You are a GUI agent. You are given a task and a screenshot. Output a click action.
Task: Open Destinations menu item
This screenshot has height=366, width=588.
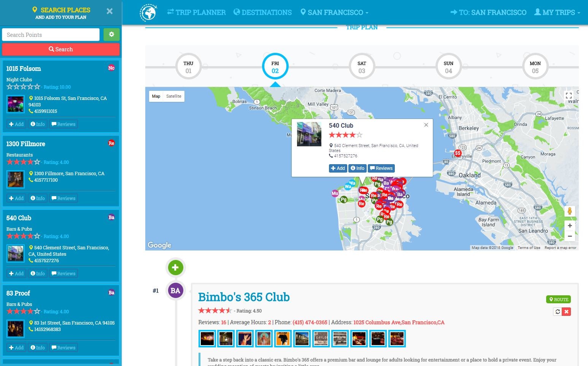tap(262, 13)
